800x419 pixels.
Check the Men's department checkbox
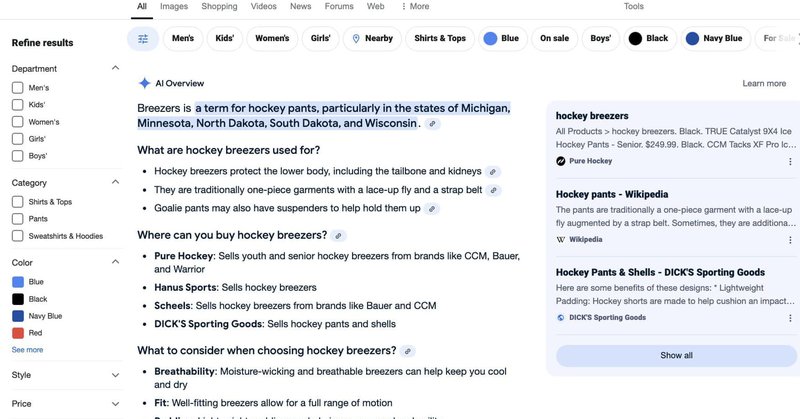(17, 88)
